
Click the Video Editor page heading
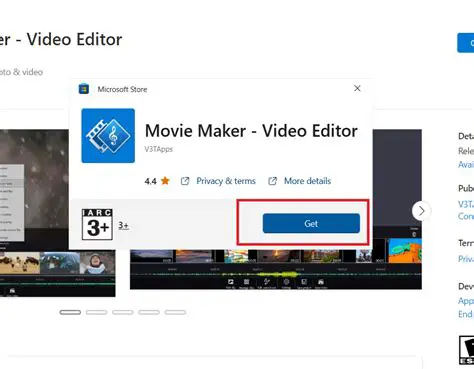pyautogui.click(x=61, y=39)
